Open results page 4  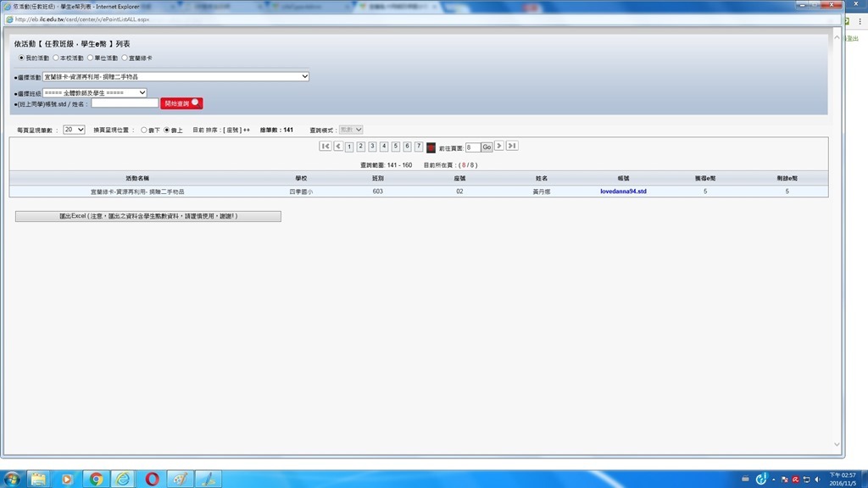point(384,147)
